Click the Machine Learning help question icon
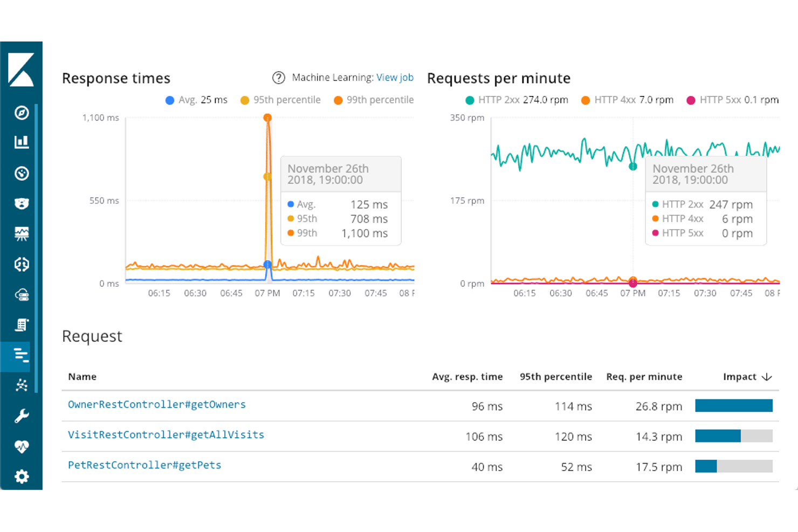This screenshot has height=532, width=798. tap(278, 78)
